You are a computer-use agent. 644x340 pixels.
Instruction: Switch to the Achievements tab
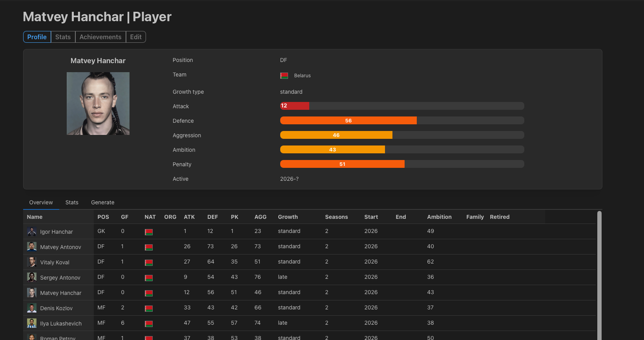pos(100,37)
